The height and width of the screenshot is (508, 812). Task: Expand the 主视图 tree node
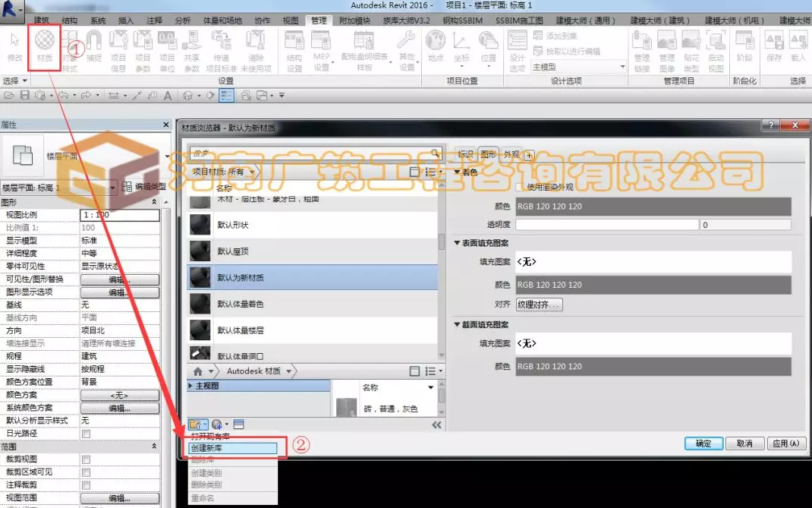tap(190, 386)
